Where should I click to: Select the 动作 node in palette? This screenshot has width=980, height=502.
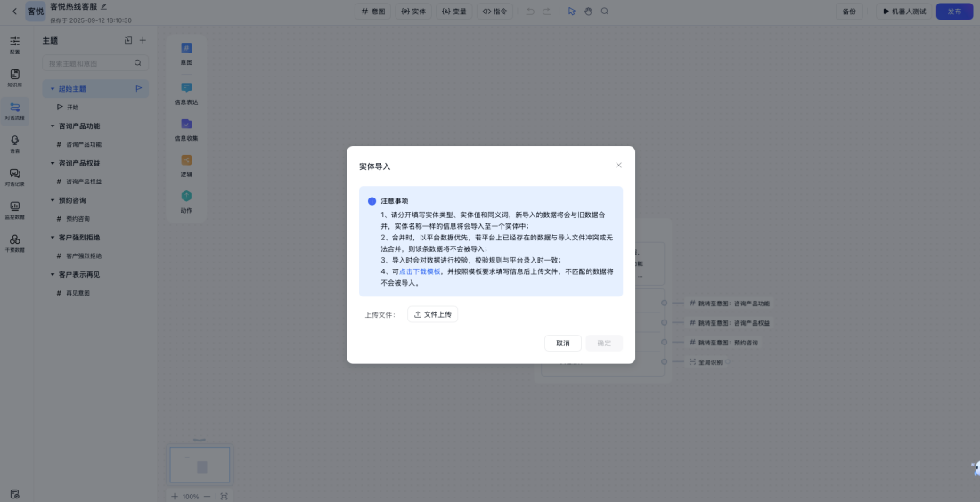(x=186, y=202)
